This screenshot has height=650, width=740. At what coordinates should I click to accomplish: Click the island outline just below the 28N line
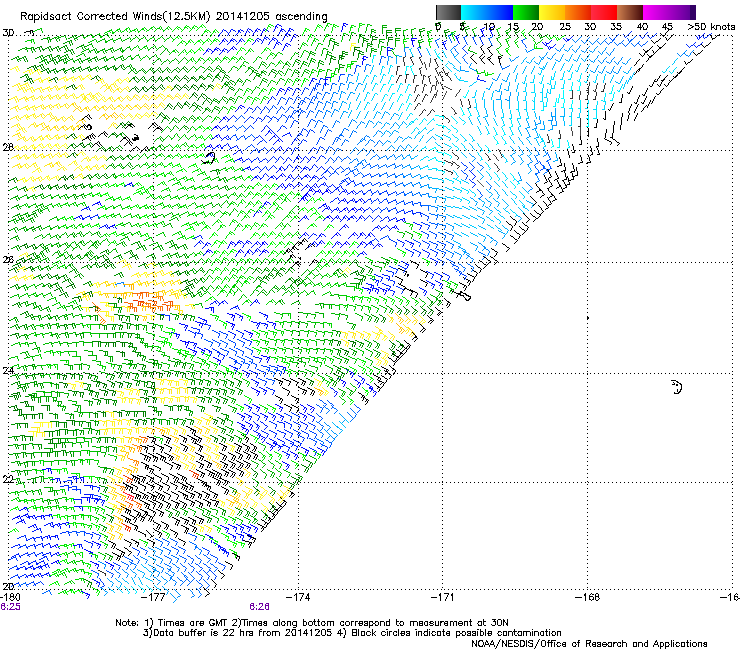click(x=209, y=158)
